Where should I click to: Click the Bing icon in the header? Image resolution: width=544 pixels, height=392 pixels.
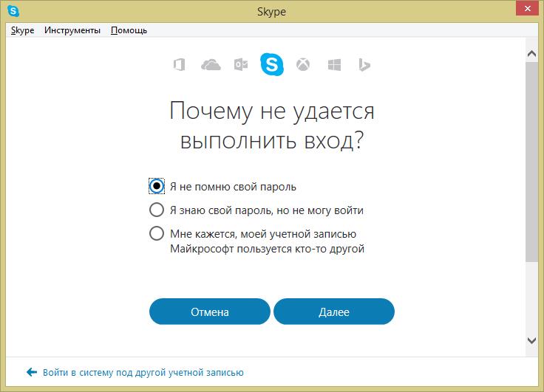(x=364, y=66)
